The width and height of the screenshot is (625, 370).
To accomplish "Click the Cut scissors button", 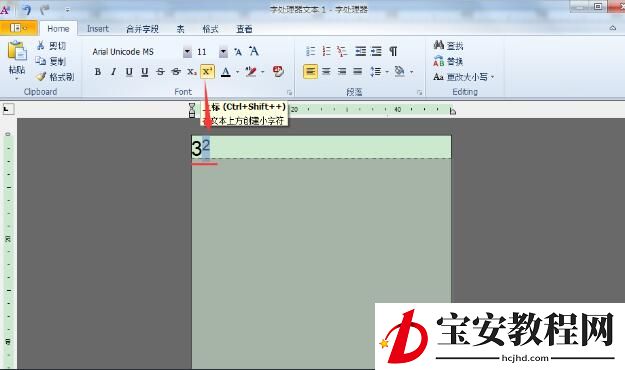I will [51, 45].
